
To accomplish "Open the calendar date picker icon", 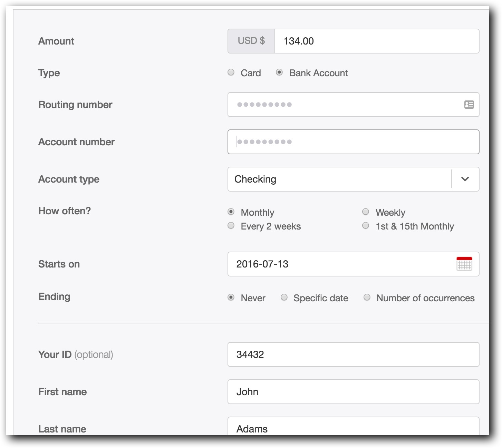I will 464,264.
